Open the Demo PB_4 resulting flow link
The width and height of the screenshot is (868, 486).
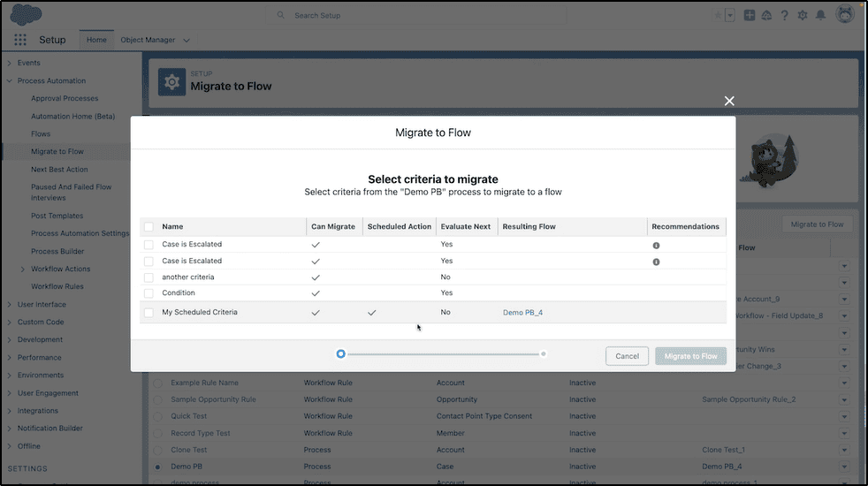[522, 313]
